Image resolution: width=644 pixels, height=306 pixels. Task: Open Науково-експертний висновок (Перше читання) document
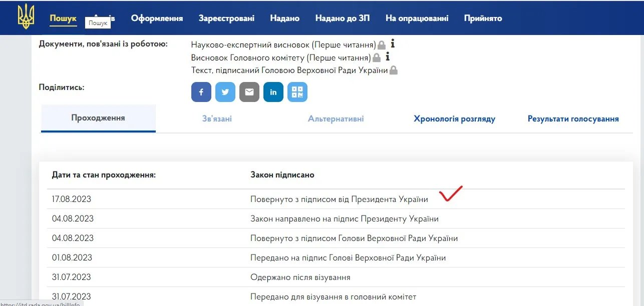coord(283,44)
